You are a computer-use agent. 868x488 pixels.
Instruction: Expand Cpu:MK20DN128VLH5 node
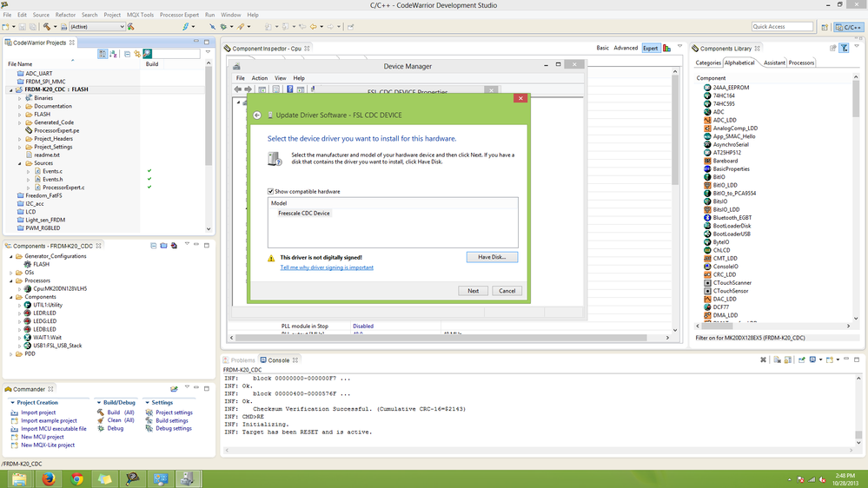pyautogui.click(x=20, y=289)
